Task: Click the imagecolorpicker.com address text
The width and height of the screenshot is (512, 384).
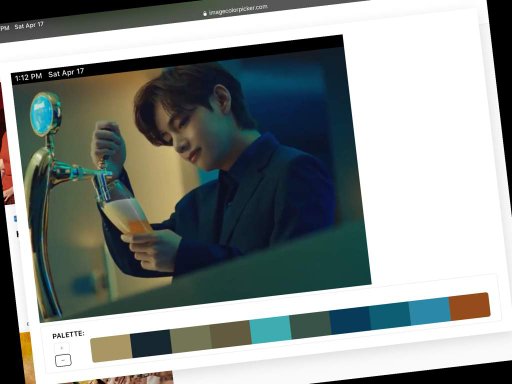Action: coord(238,10)
